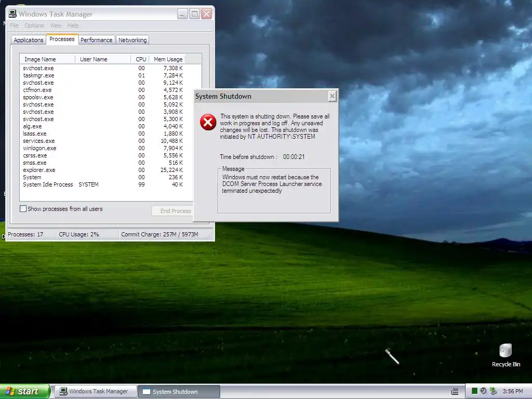Click the language bar keyboard icon
This screenshot has width=532, height=399.
click(455, 392)
